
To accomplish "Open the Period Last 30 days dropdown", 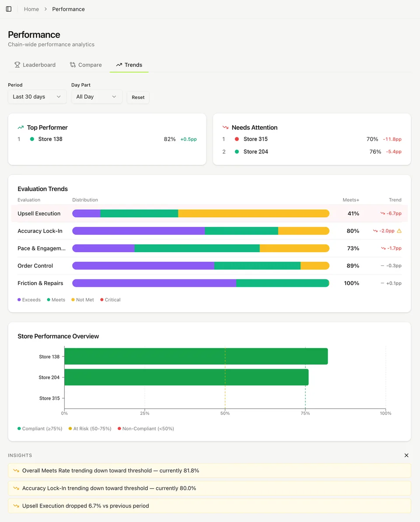I will [x=37, y=96].
